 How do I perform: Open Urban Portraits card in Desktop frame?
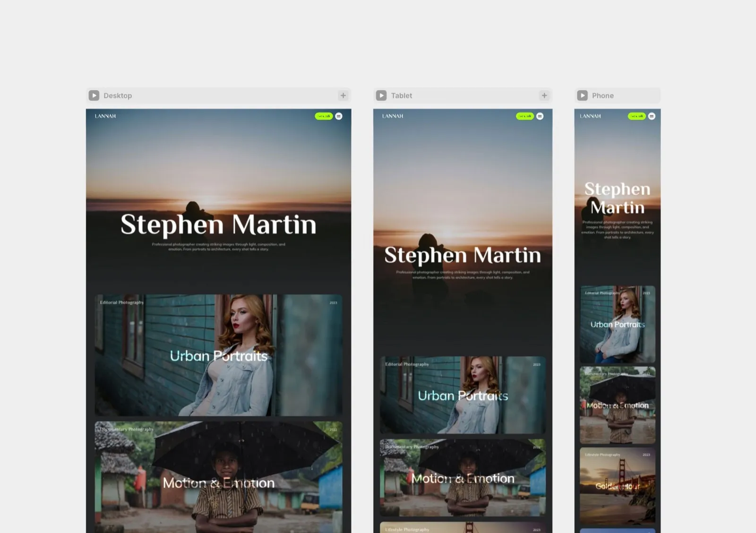218,355
